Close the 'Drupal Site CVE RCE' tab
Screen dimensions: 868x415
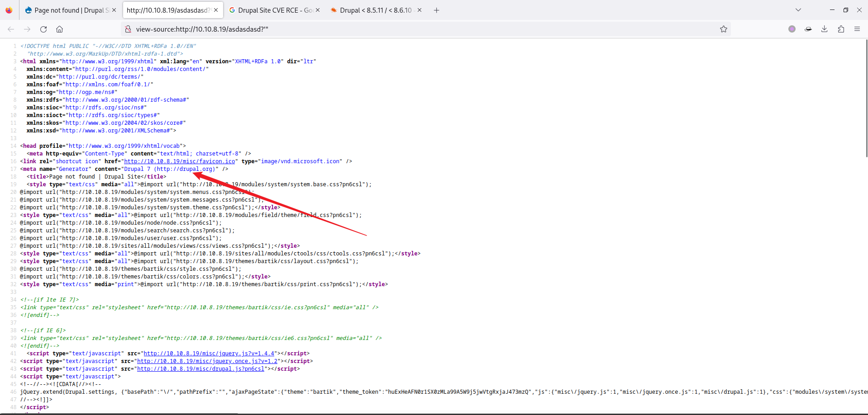[318, 10]
